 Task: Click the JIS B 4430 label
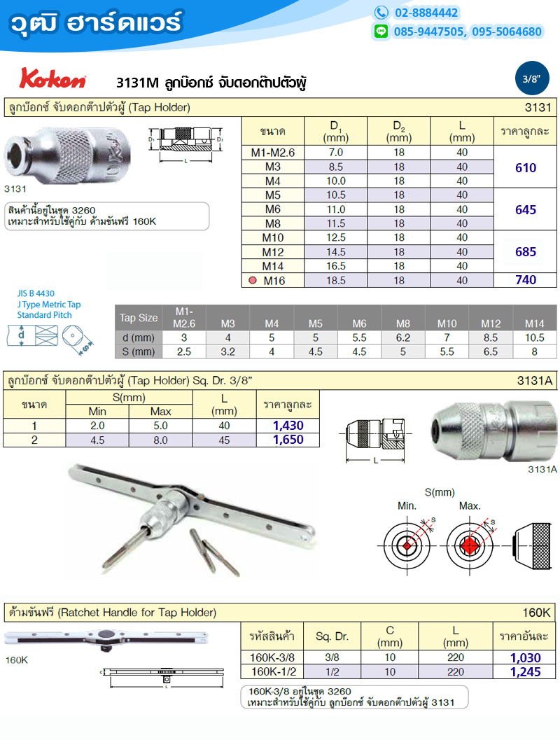(x=36, y=293)
